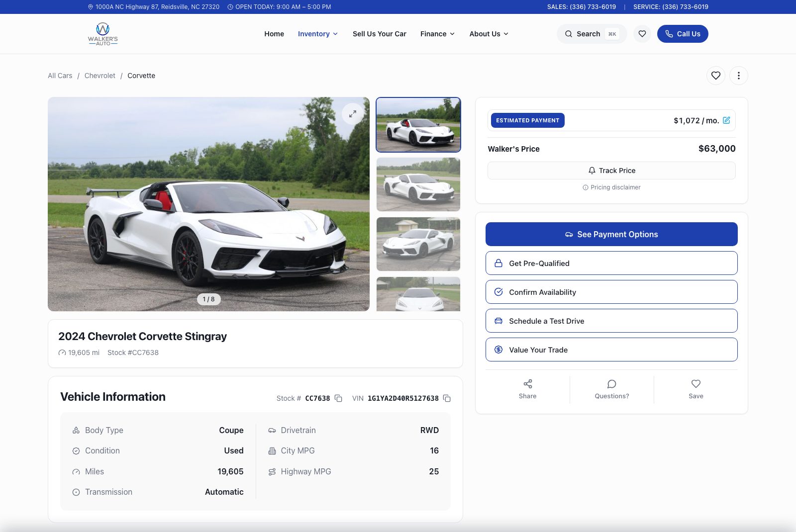Expand the Finance dropdown menu
Screen dimensions: 796x532
click(x=437, y=34)
